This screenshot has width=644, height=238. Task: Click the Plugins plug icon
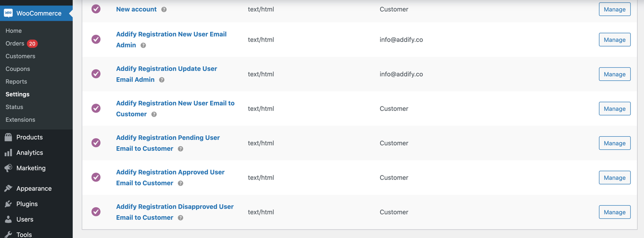click(x=8, y=204)
